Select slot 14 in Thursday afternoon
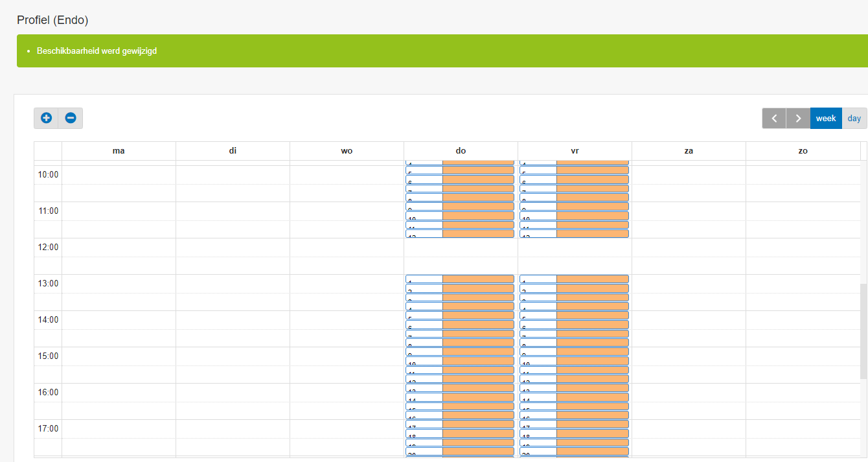Viewport: 868px width, 462px height. pos(478,398)
